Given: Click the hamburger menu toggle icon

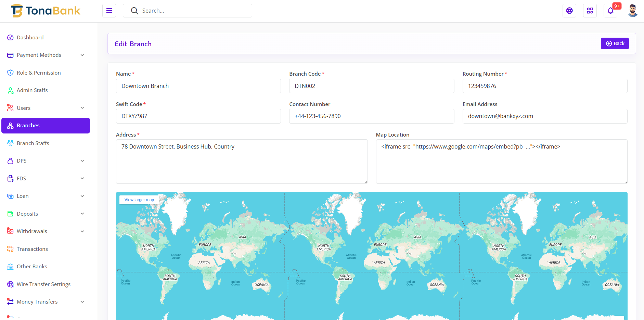Looking at the screenshot, I should click(109, 11).
